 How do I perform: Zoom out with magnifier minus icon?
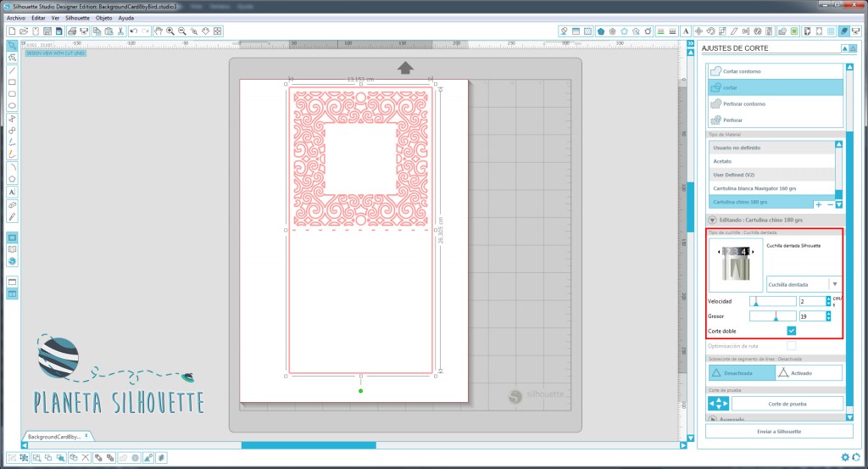(182, 31)
